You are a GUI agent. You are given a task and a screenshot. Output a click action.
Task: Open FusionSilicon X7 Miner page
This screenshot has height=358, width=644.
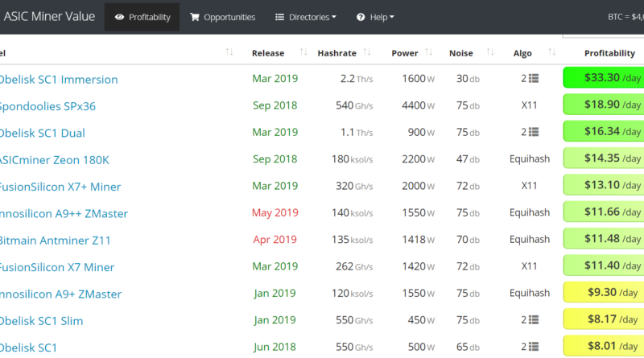click(57, 267)
